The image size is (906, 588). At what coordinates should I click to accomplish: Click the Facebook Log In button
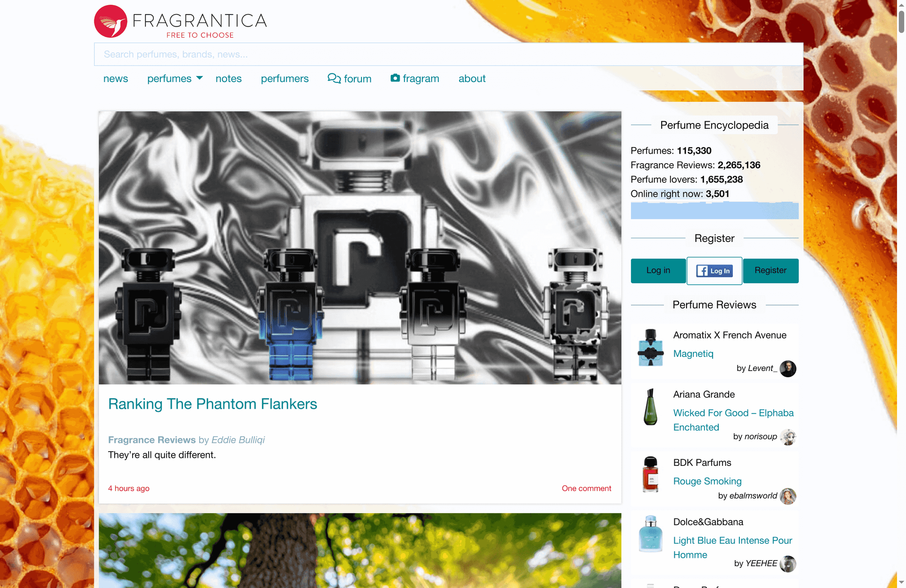714,271
